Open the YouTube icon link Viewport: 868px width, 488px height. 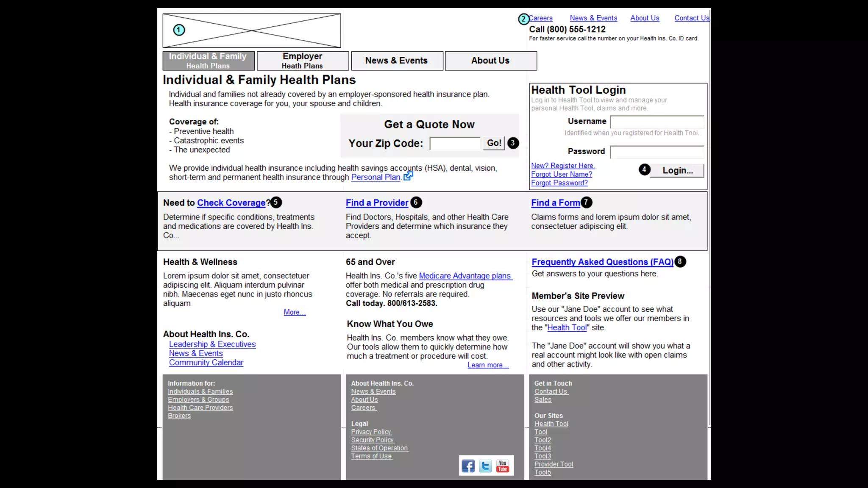503,466
